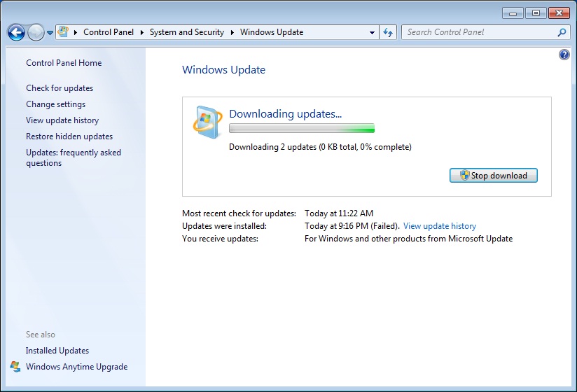The width and height of the screenshot is (577, 392).
Task: Click 'You receive updates:' label
Action: [x=220, y=239]
